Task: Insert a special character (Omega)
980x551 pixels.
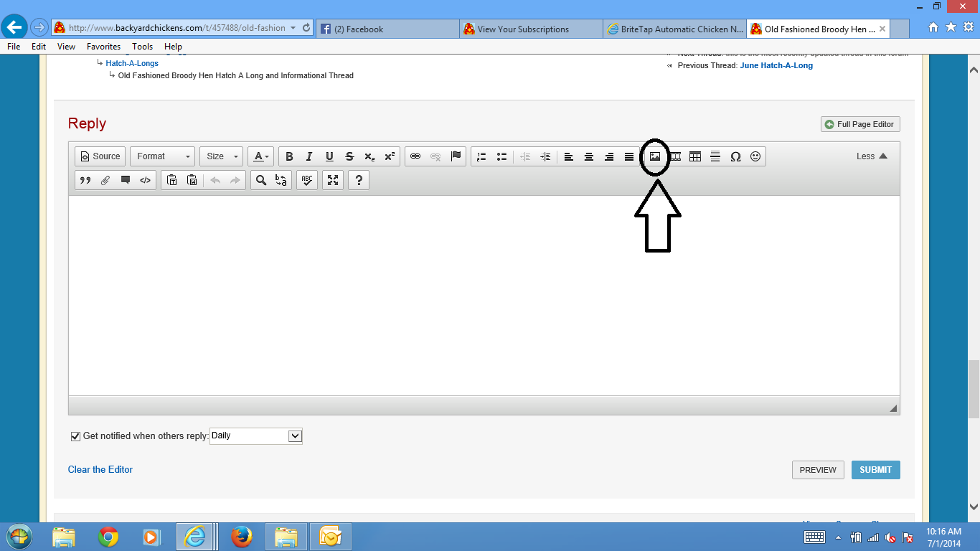Action: click(x=735, y=156)
